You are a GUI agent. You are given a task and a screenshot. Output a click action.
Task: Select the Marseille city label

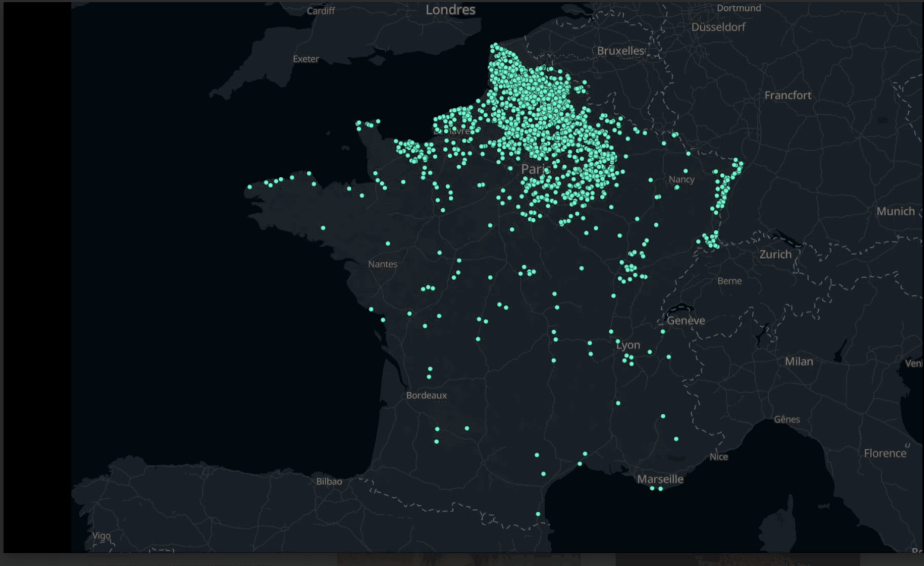660,479
